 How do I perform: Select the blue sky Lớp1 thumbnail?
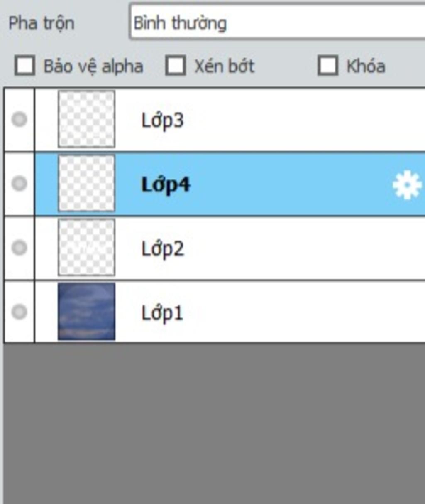(x=86, y=312)
